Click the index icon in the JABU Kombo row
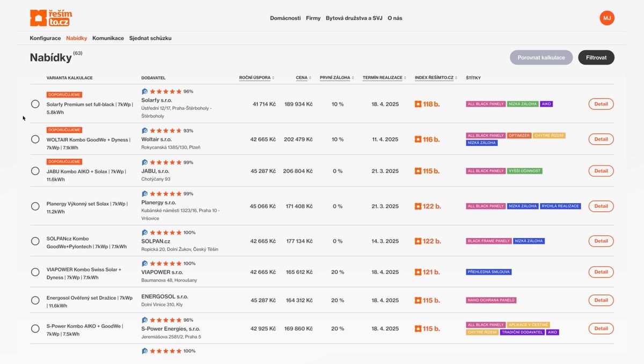644x364 pixels. click(x=418, y=171)
